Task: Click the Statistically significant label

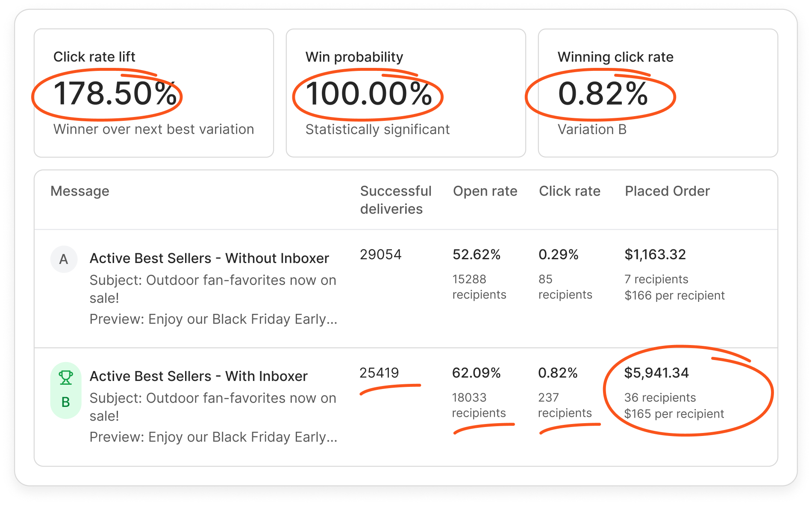Action: click(377, 129)
